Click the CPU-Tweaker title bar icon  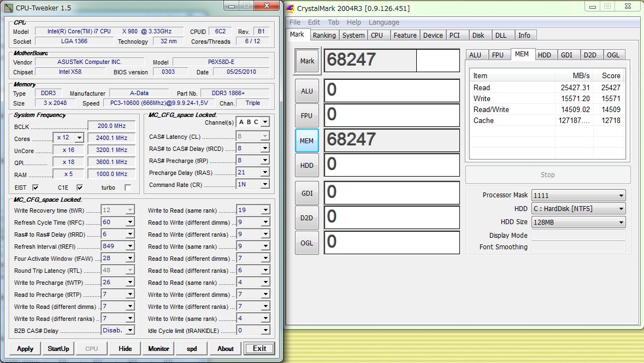click(8, 8)
